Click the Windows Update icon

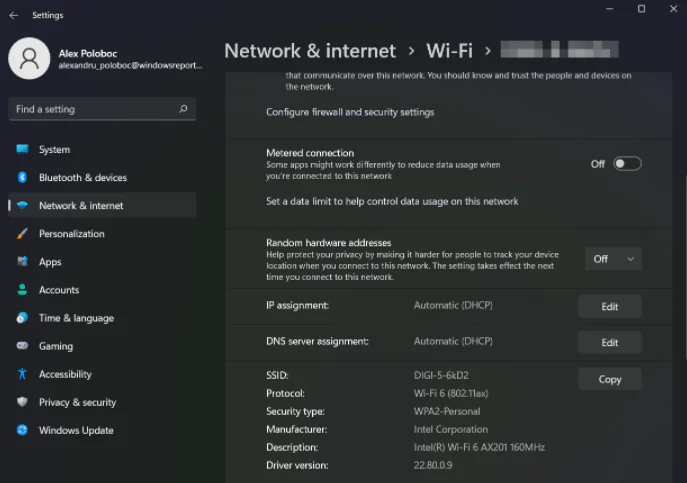(22, 430)
